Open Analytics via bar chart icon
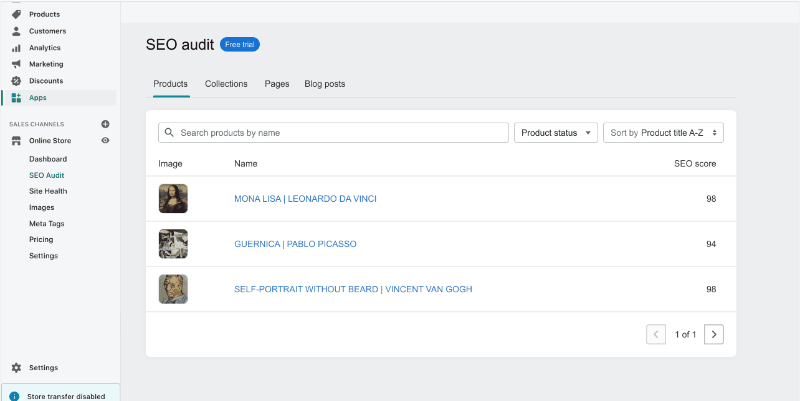Viewport: 800px width, 401px height. (16, 48)
